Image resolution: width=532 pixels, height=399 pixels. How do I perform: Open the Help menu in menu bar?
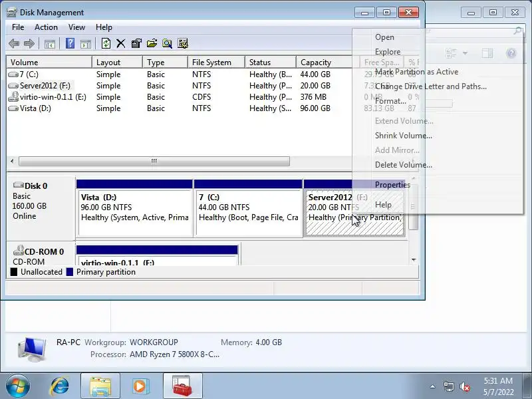tap(104, 27)
